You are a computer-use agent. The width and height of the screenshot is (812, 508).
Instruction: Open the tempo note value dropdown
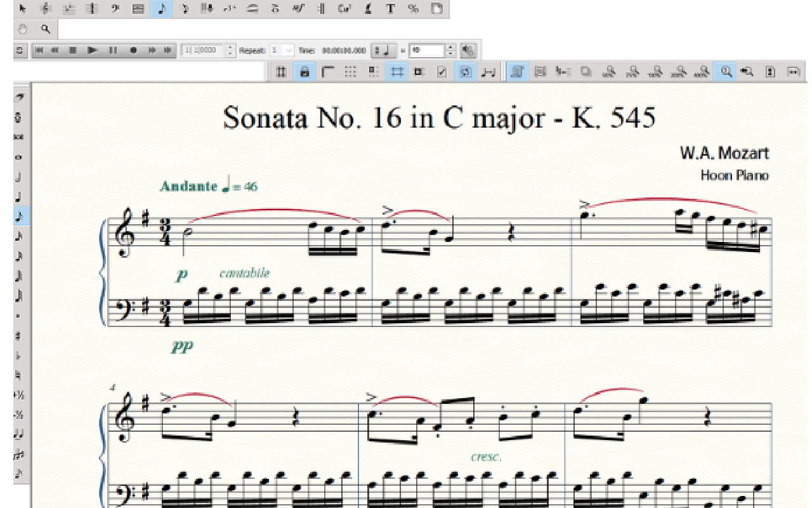click(384, 50)
